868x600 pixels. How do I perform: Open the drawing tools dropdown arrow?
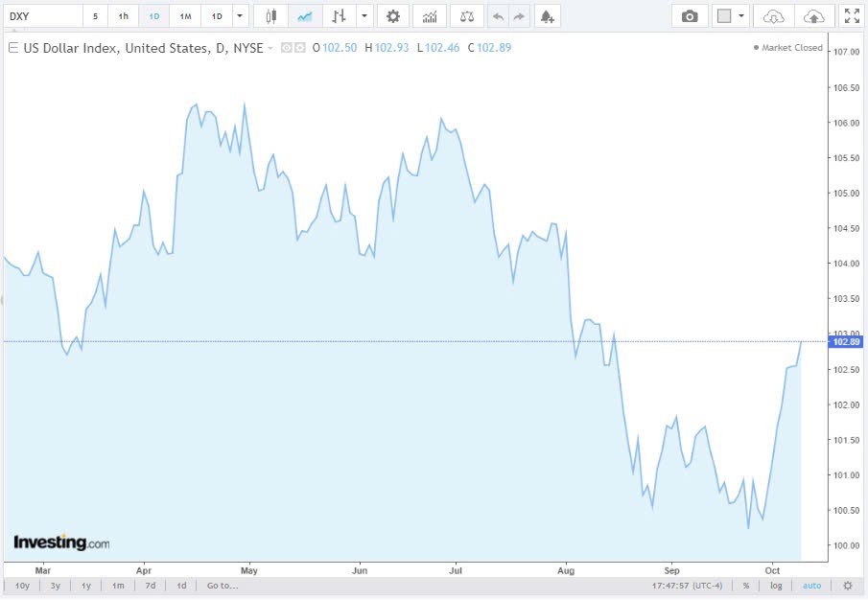pos(363,15)
